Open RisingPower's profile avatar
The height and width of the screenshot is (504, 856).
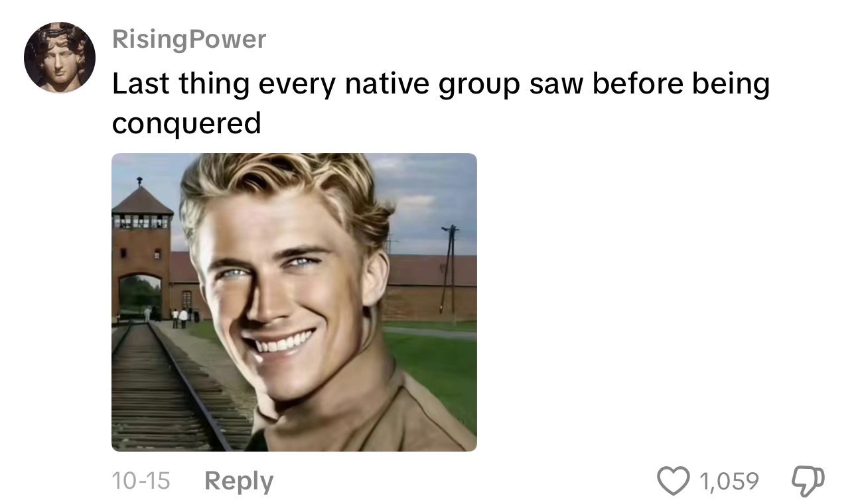pos(60,58)
